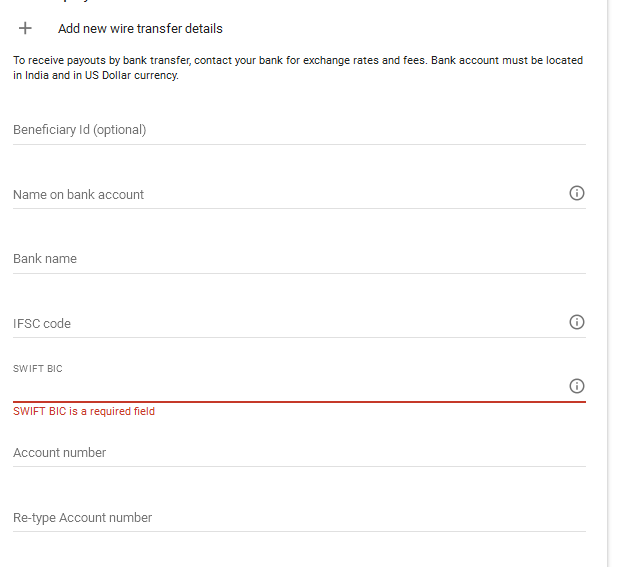Click the "Bank name" placeholder label
The width and height of the screenshot is (637, 567).
(45, 259)
